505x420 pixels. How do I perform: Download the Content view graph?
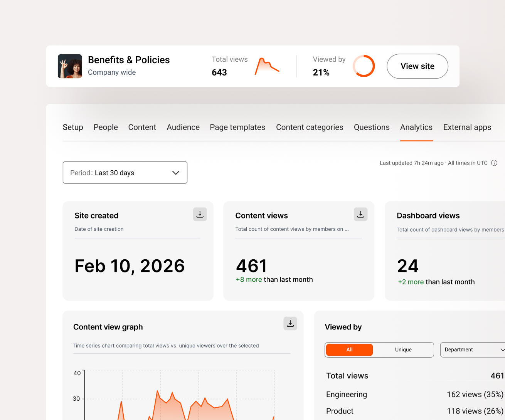coord(290,324)
